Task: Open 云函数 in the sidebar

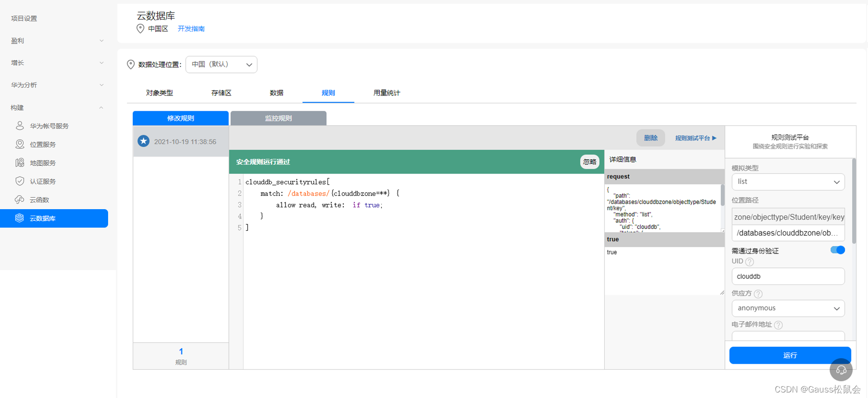Action: [x=40, y=200]
